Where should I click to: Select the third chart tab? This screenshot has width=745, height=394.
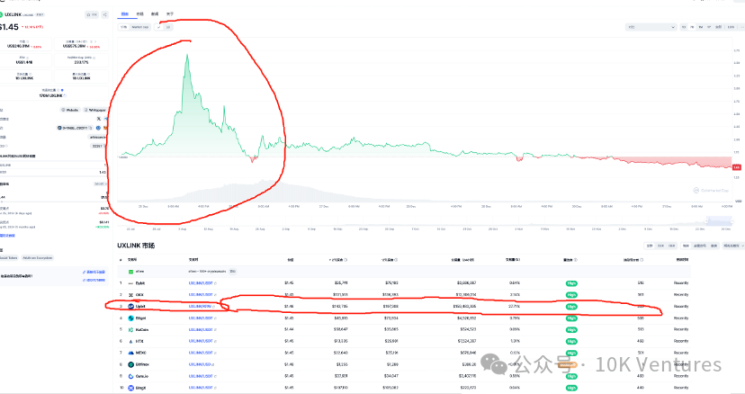point(154,14)
